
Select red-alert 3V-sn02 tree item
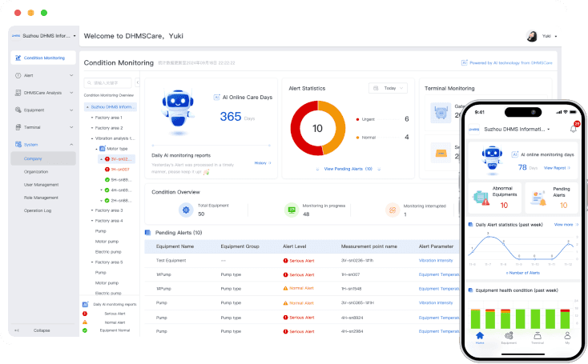pos(117,159)
